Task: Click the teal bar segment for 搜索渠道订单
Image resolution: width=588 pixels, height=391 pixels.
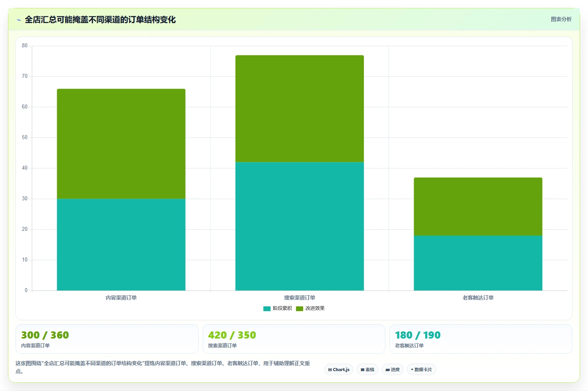Action: [x=300, y=226]
